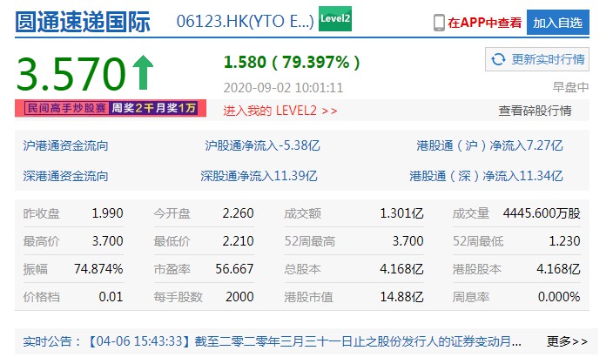Click 深股通净流入11.39亿 link
This screenshot has width=613, height=364.
(x=259, y=176)
